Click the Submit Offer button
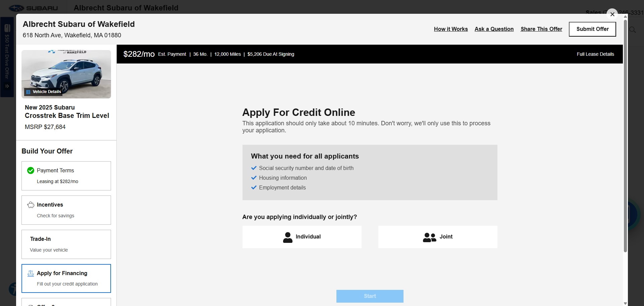This screenshot has height=306, width=644. pos(592,29)
